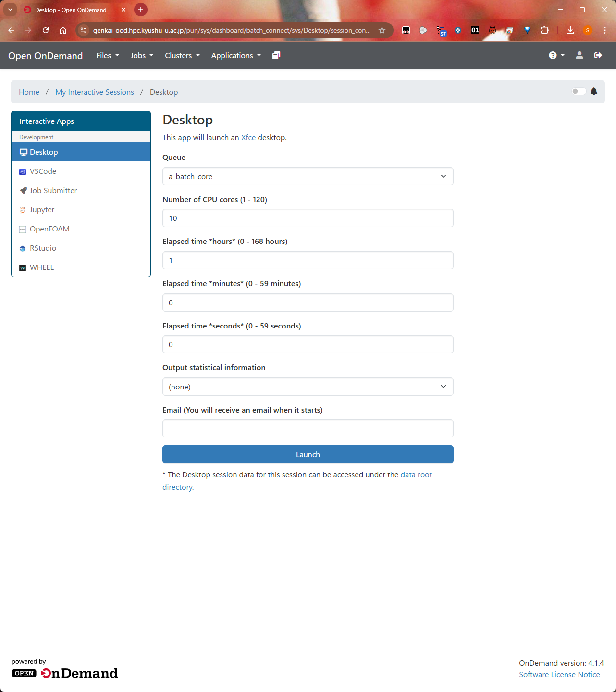Bookmark this page with the star icon
Viewport: 616px width, 692px height.
pyautogui.click(x=382, y=30)
